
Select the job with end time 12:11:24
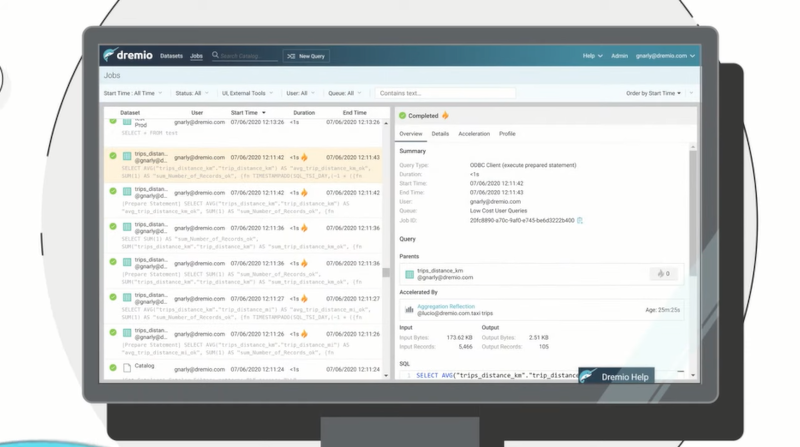coord(243,370)
